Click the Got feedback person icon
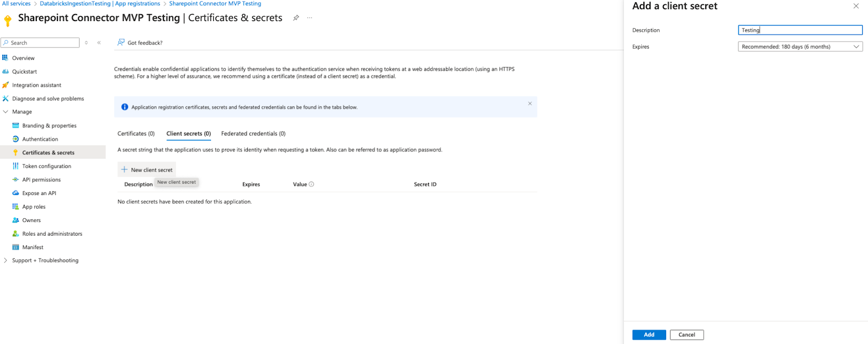Viewport: 868px width, 344px height. [121, 42]
